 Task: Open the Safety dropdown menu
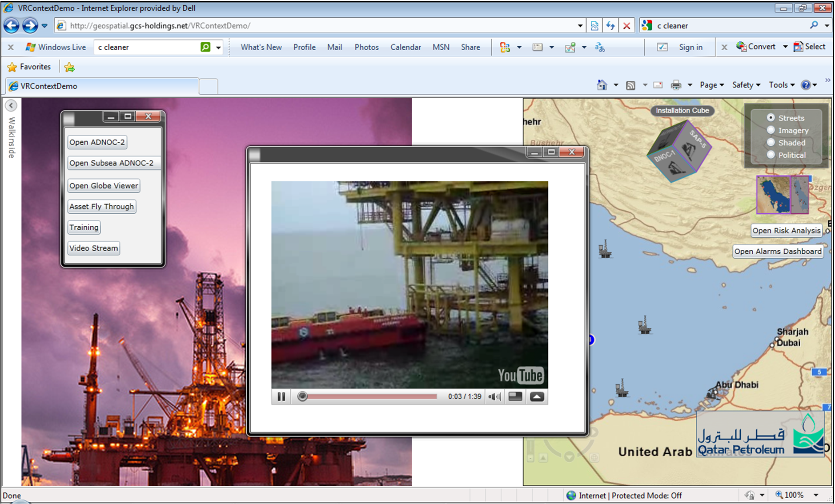[746, 85]
